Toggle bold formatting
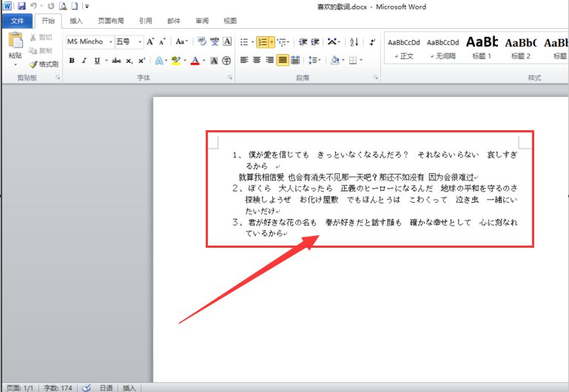569x392 pixels. point(72,61)
